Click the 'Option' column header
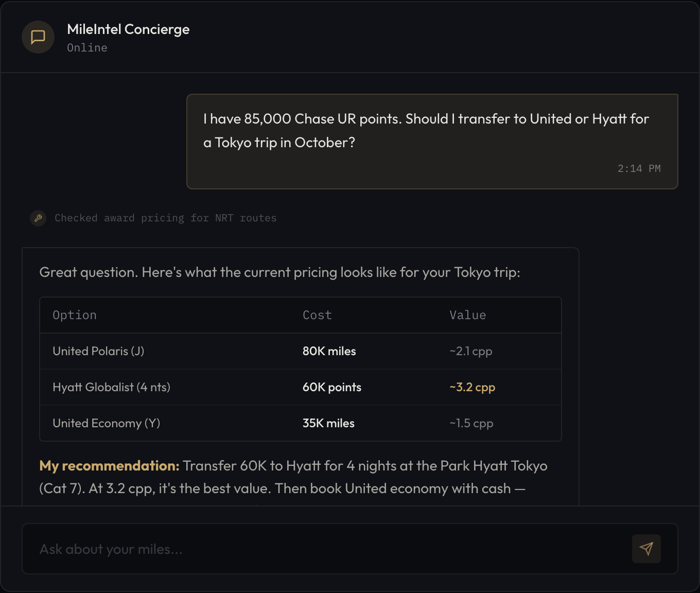Viewport: 700px width, 593px height. tap(75, 315)
